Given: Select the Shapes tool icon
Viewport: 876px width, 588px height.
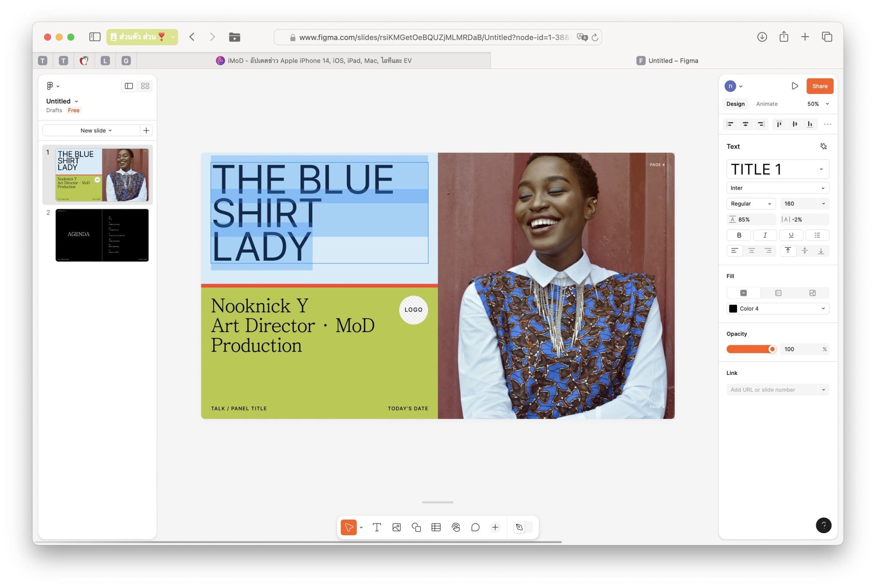Looking at the screenshot, I should (x=416, y=527).
